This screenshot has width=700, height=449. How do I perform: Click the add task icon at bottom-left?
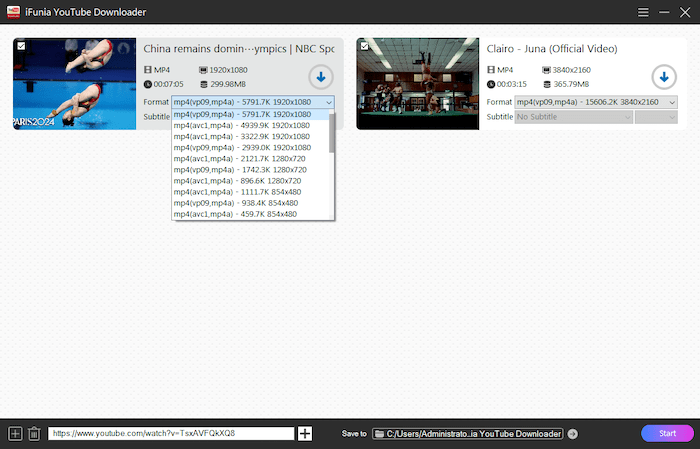[x=15, y=433]
